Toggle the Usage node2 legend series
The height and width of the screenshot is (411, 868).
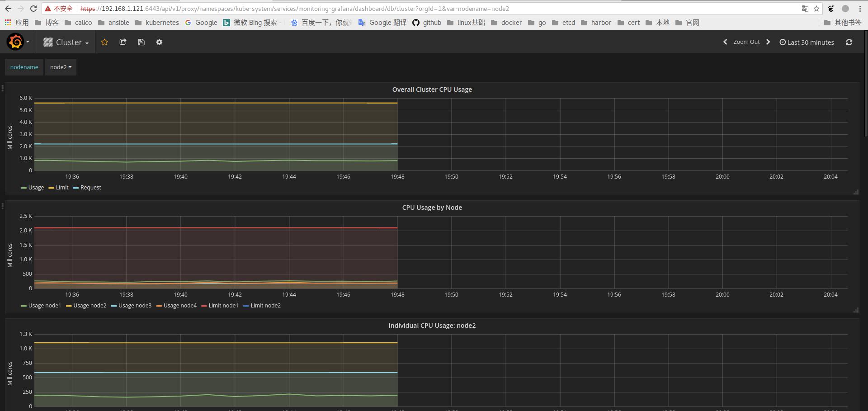click(x=86, y=306)
